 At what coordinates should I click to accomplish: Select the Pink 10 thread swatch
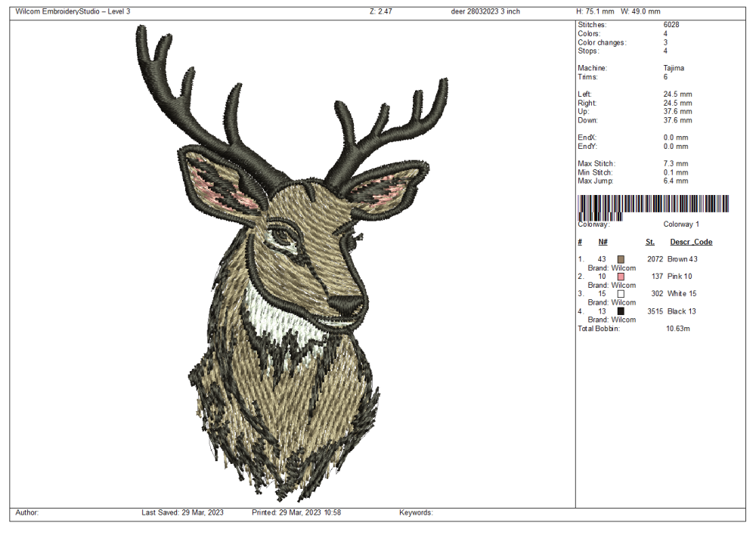(x=621, y=277)
